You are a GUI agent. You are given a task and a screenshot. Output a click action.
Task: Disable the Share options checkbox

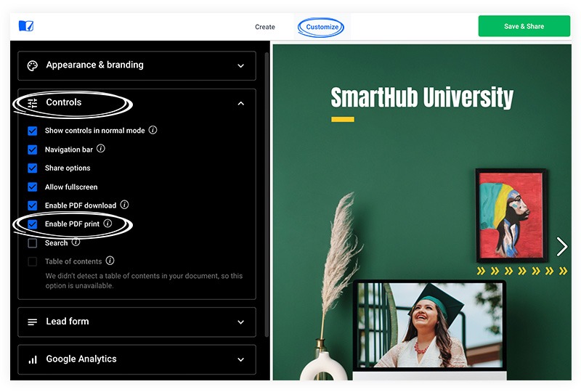point(33,168)
